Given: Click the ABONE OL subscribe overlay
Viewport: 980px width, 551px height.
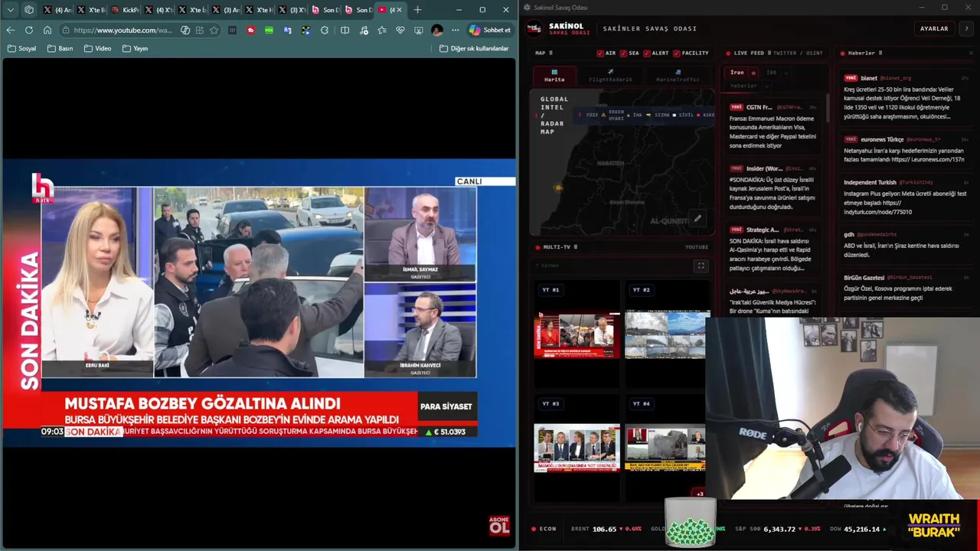Looking at the screenshot, I should (499, 525).
